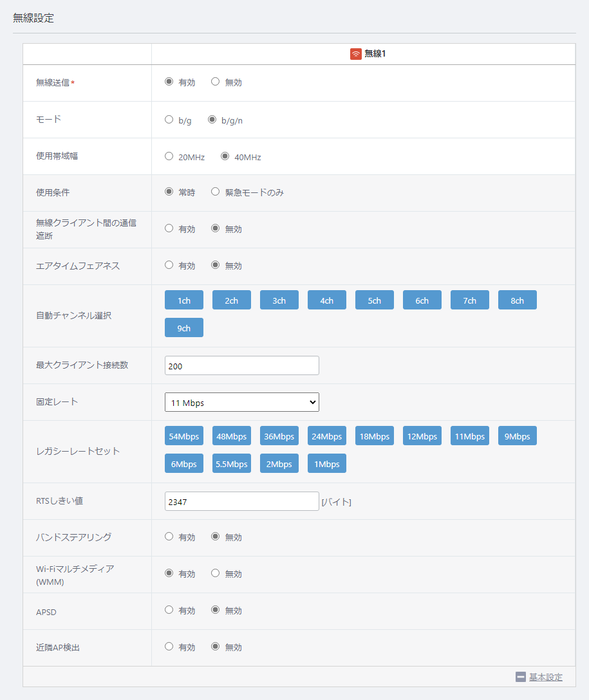Toggle the 24Mbps legacy rate

click(x=327, y=436)
